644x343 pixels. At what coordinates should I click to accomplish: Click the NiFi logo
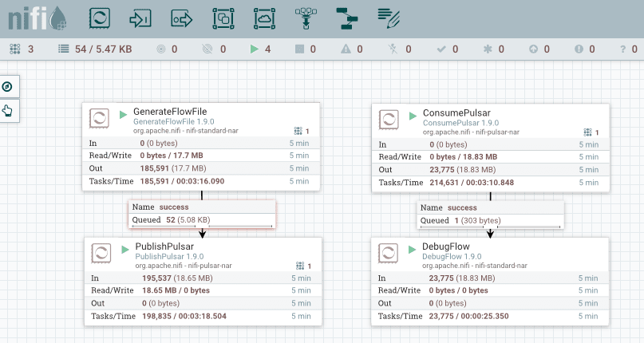(38, 18)
